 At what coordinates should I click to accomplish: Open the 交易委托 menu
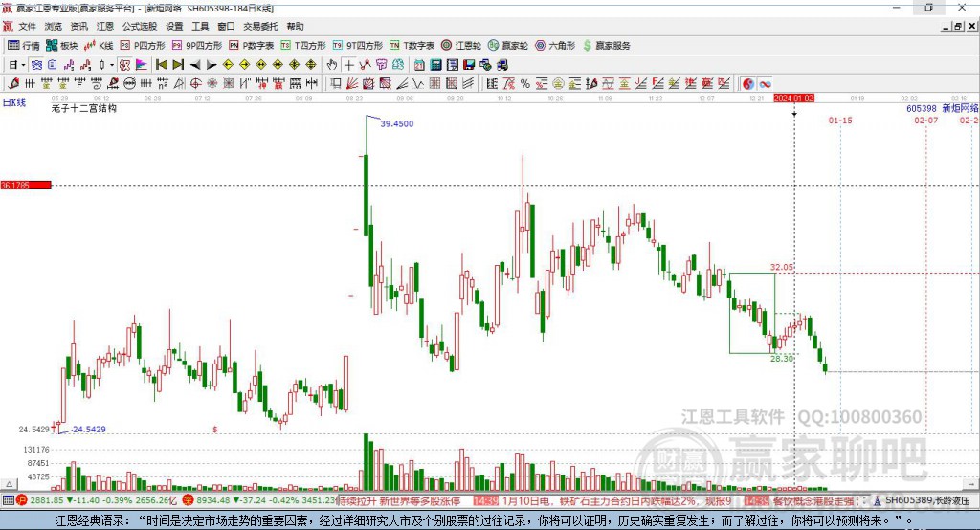pos(260,26)
